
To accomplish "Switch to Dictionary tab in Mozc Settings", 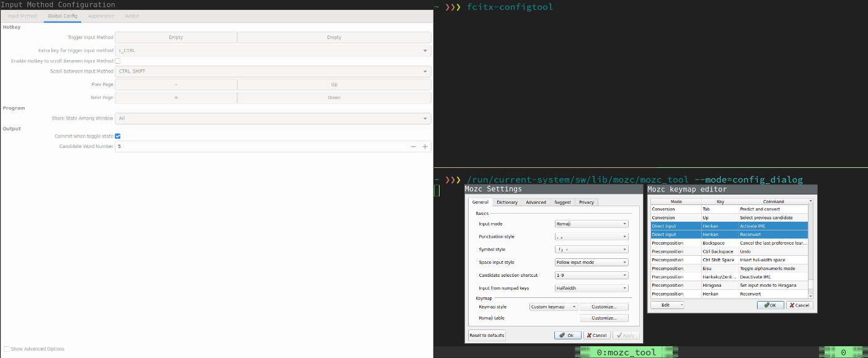I will click(x=507, y=202).
